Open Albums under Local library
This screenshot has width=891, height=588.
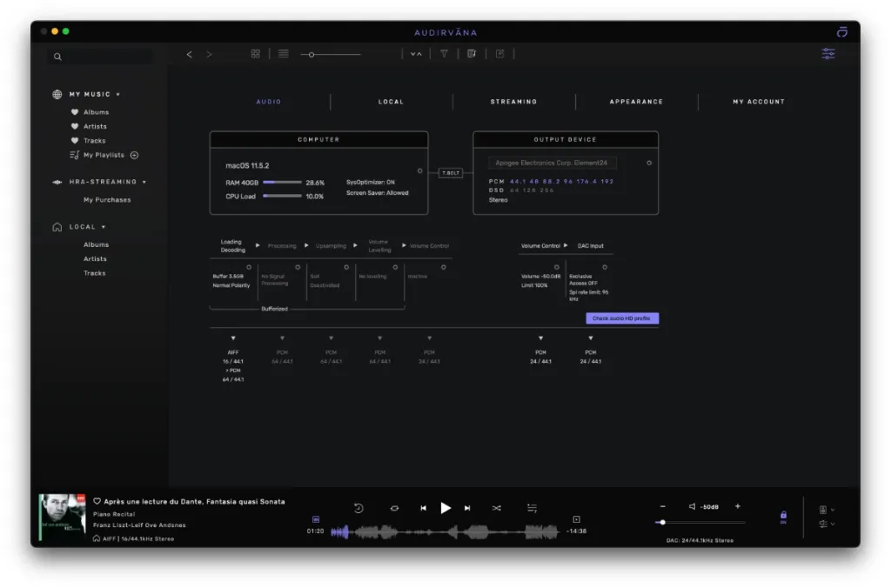click(96, 245)
